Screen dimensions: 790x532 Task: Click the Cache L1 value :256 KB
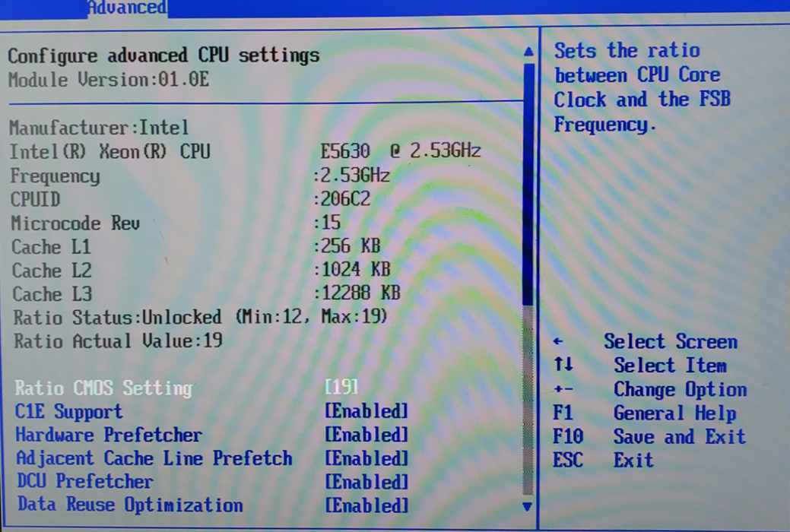[x=347, y=245]
